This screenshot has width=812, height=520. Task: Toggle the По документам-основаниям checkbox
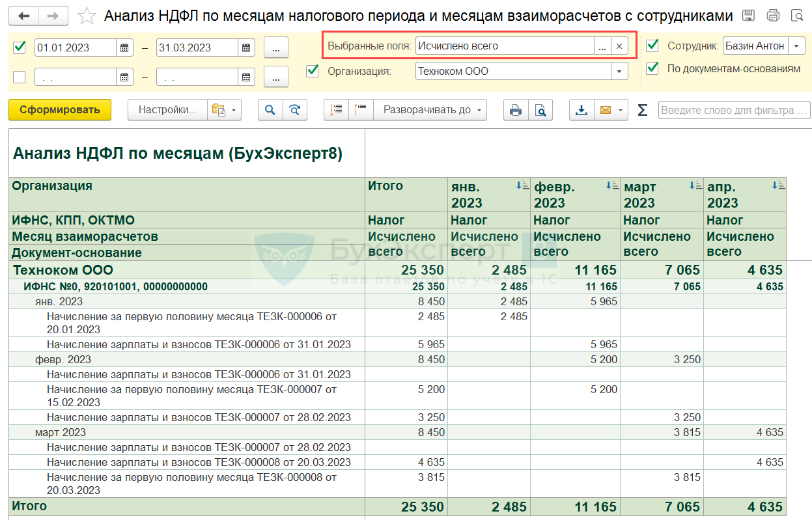point(652,68)
